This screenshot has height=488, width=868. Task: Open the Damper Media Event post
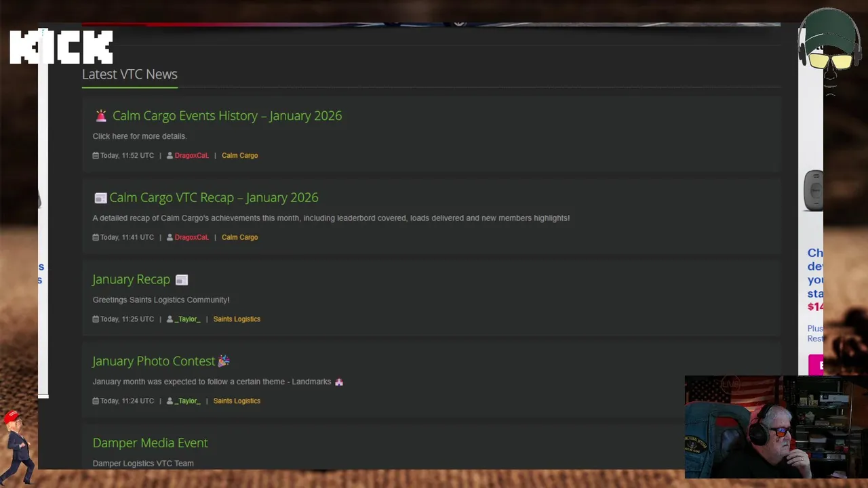click(150, 443)
